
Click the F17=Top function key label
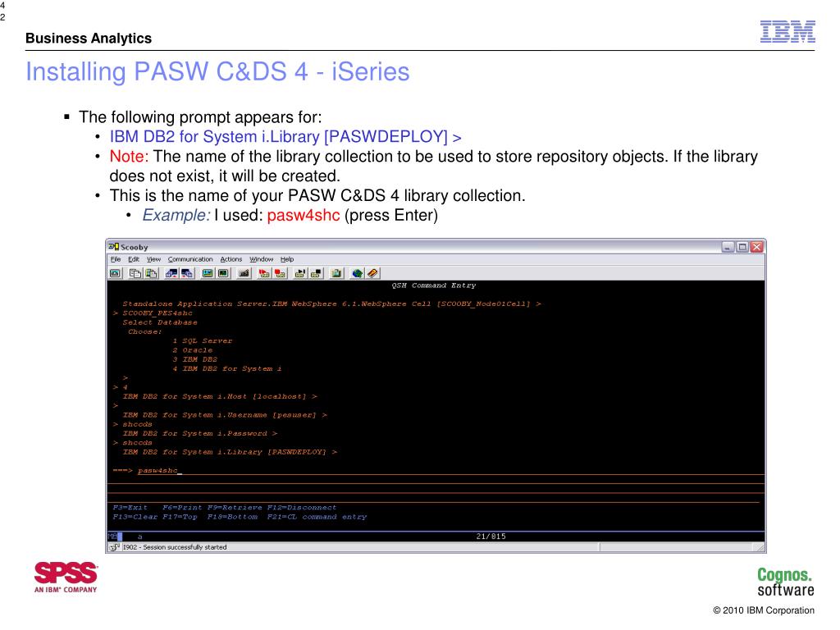[x=180, y=517]
